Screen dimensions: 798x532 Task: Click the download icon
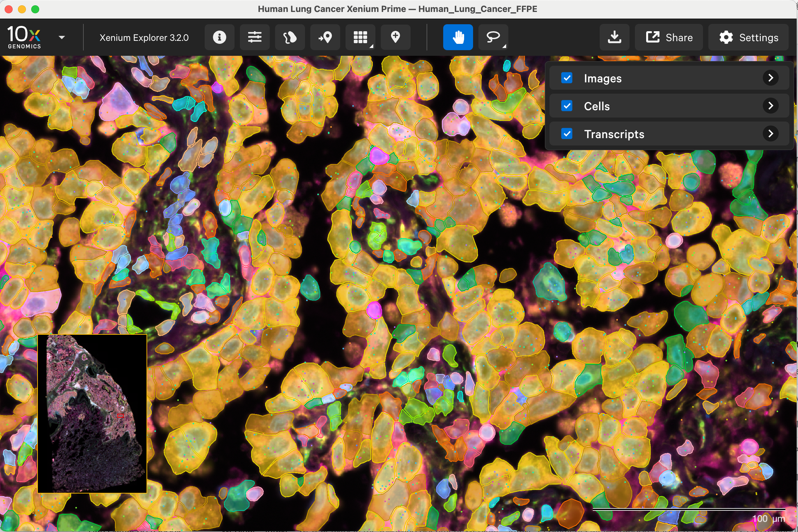coord(614,37)
